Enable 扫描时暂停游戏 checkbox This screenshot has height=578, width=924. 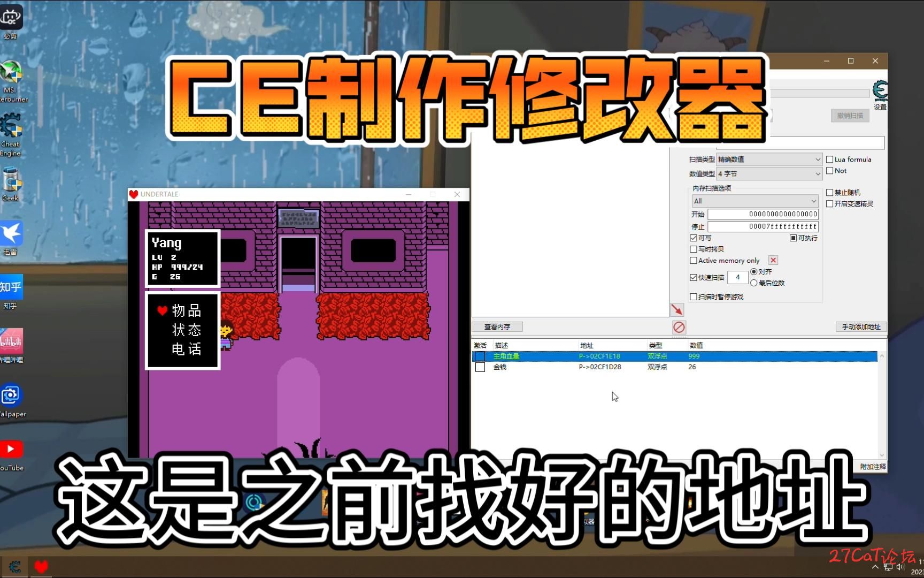pyautogui.click(x=694, y=297)
